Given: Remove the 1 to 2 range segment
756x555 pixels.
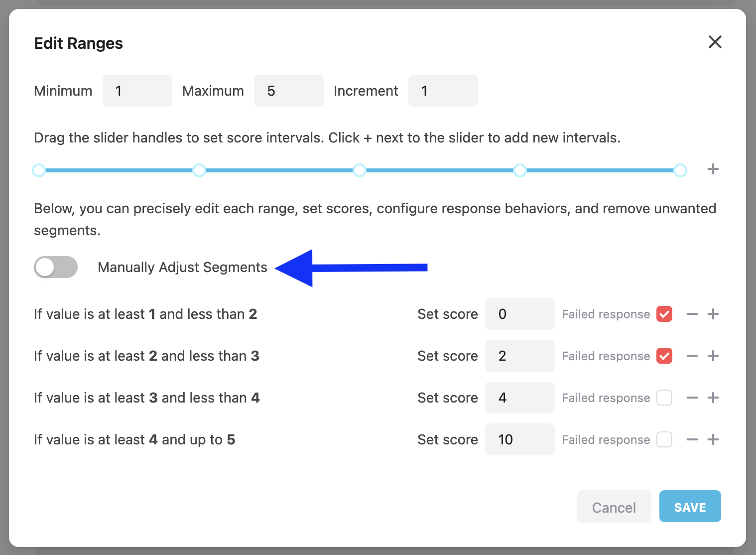Looking at the screenshot, I should tap(692, 314).
